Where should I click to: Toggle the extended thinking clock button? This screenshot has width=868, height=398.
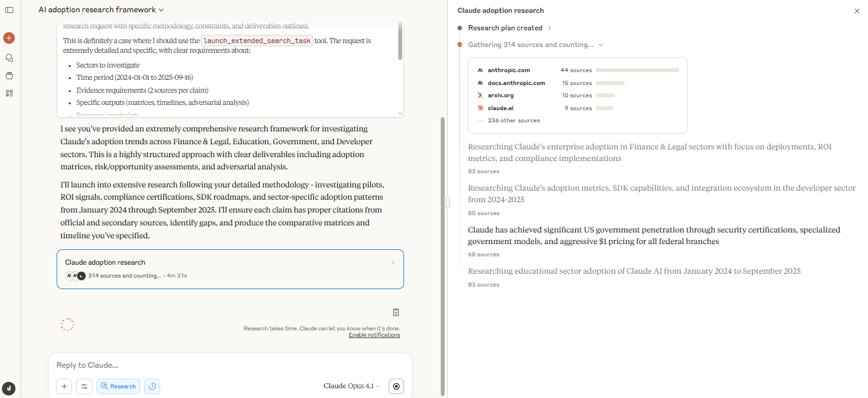[x=152, y=386]
